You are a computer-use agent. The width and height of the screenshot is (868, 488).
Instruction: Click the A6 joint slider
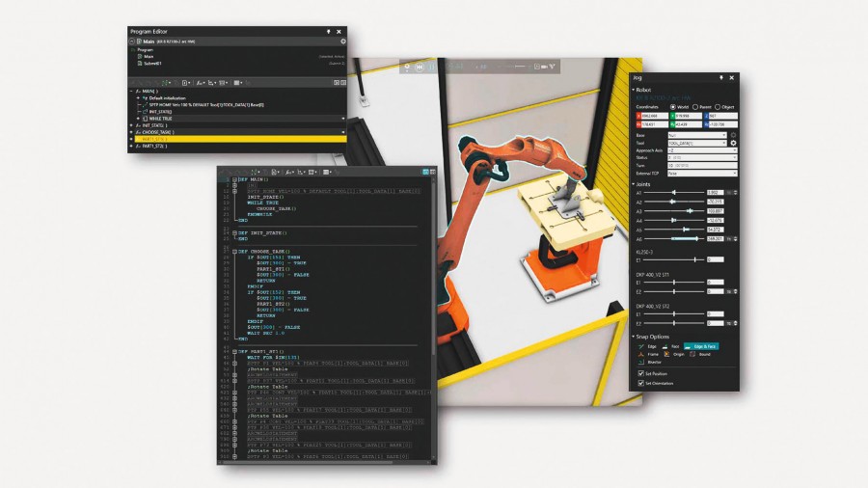click(674, 238)
